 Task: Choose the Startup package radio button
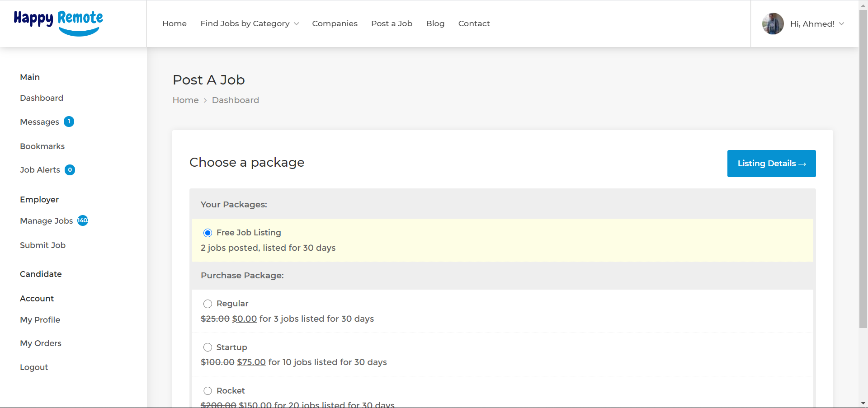tap(208, 347)
